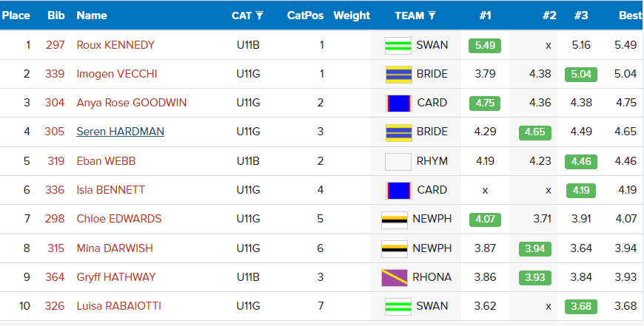644x326 pixels.
Task: Open Roux KENNEDY's profile link
Action: 115,44
